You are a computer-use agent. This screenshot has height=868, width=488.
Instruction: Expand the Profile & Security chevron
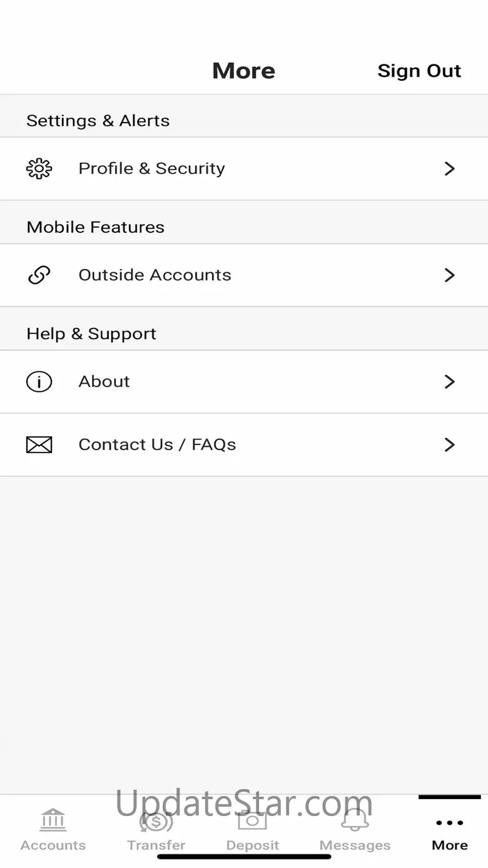(449, 169)
